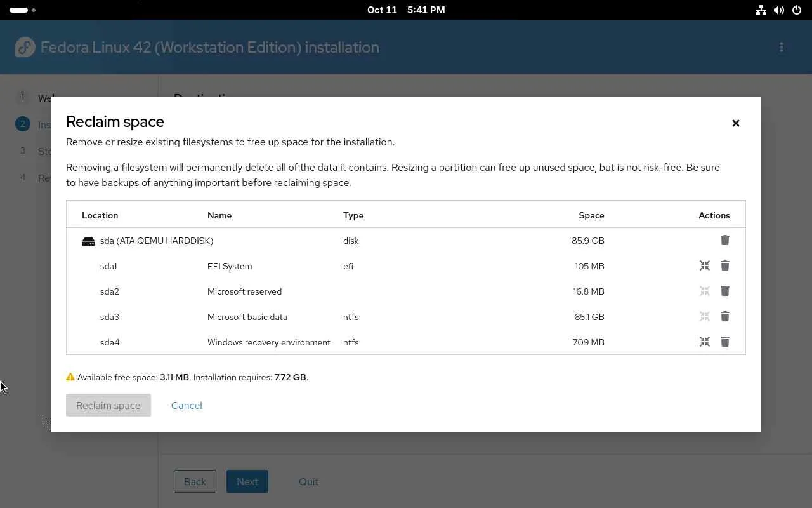Click the disk type cell
Image resolution: width=812 pixels, height=508 pixels.
pyautogui.click(x=351, y=241)
